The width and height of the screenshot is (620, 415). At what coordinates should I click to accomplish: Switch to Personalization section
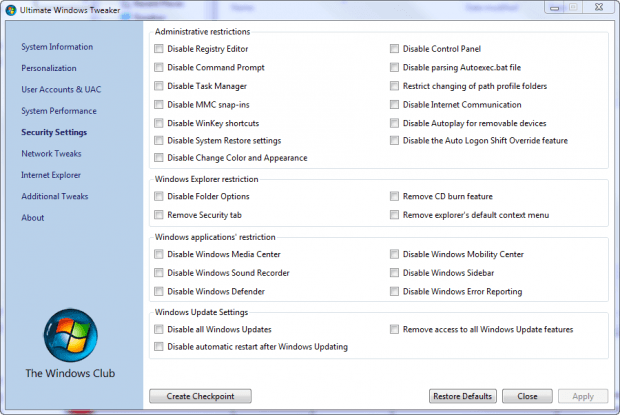[x=49, y=68]
